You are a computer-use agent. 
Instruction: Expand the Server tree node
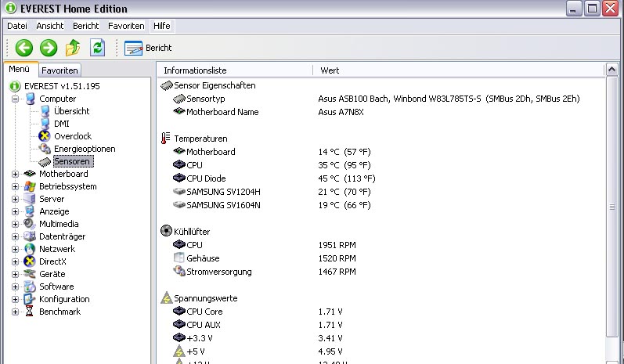[x=15, y=199]
